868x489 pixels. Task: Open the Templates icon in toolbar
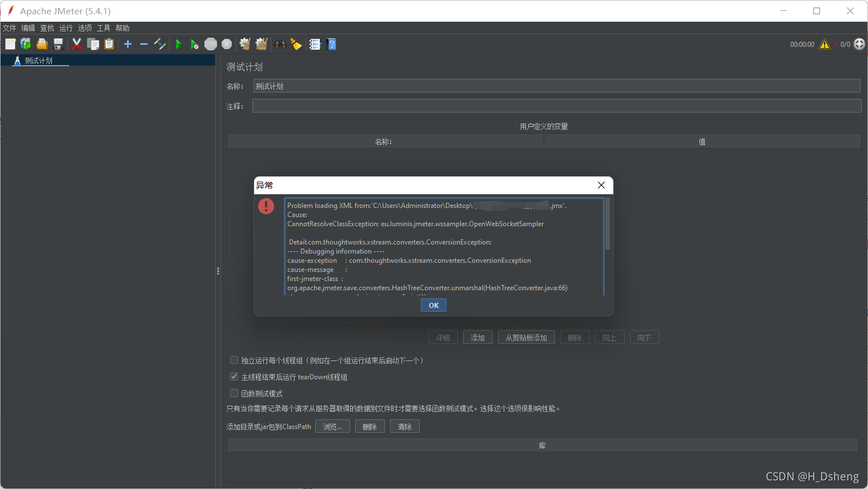point(26,44)
